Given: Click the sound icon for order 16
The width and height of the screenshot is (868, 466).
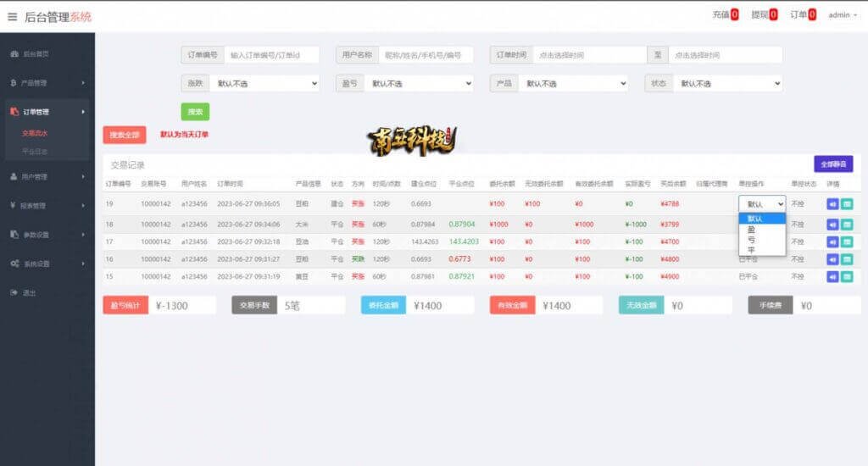Looking at the screenshot, I should (832, 258).
